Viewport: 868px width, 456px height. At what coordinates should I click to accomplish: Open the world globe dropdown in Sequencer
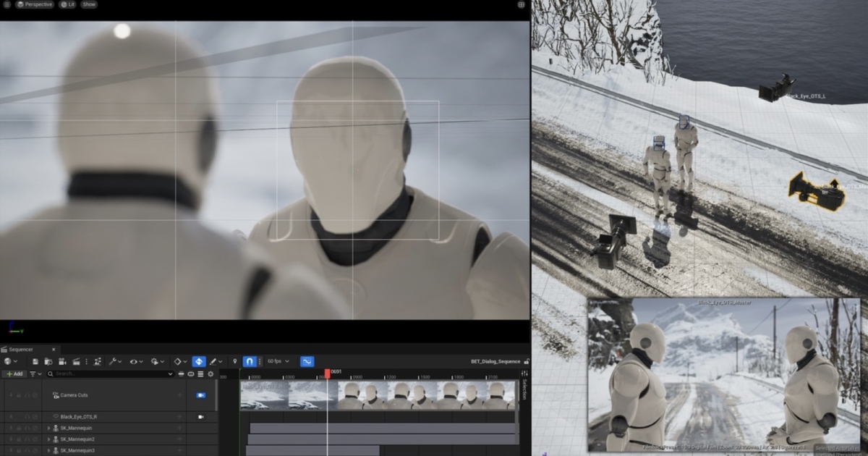pyautogui.click(x=11, y=361)
